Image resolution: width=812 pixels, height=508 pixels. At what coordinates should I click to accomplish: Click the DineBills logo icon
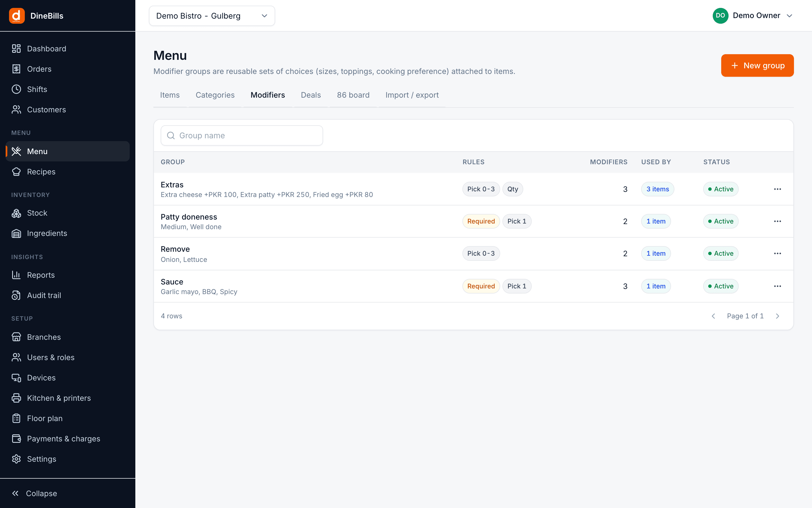17,16
